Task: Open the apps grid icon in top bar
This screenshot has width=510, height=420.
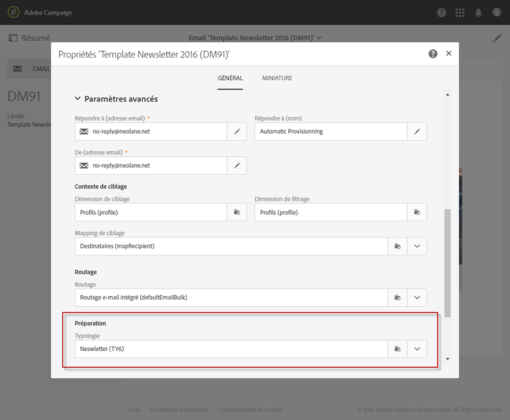Action: click(x=460, y=13)
